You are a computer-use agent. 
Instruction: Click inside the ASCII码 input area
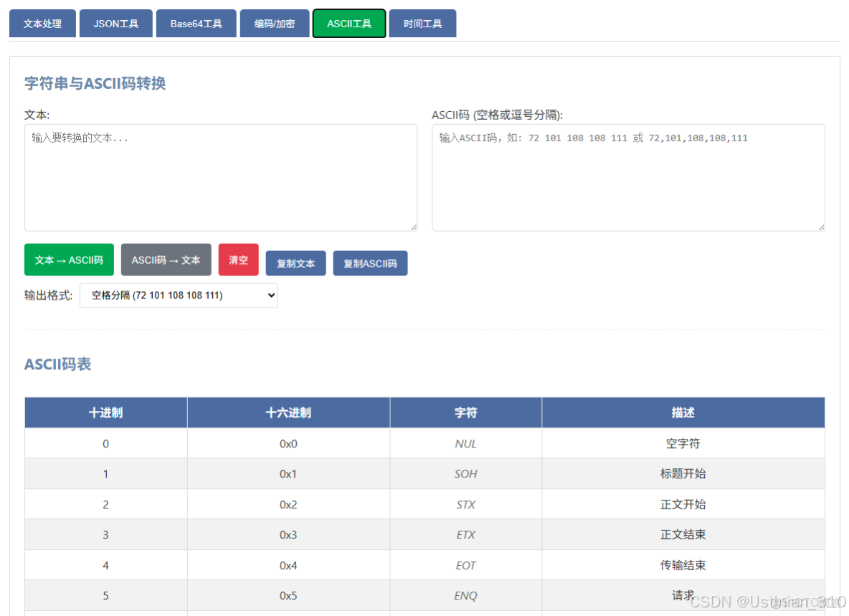[x=628, y=176]
